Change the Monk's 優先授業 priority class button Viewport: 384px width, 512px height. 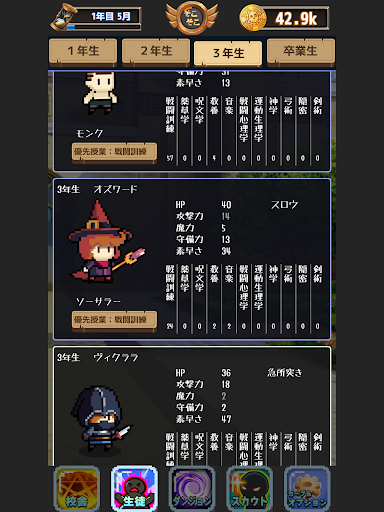[x=114, y=152]
